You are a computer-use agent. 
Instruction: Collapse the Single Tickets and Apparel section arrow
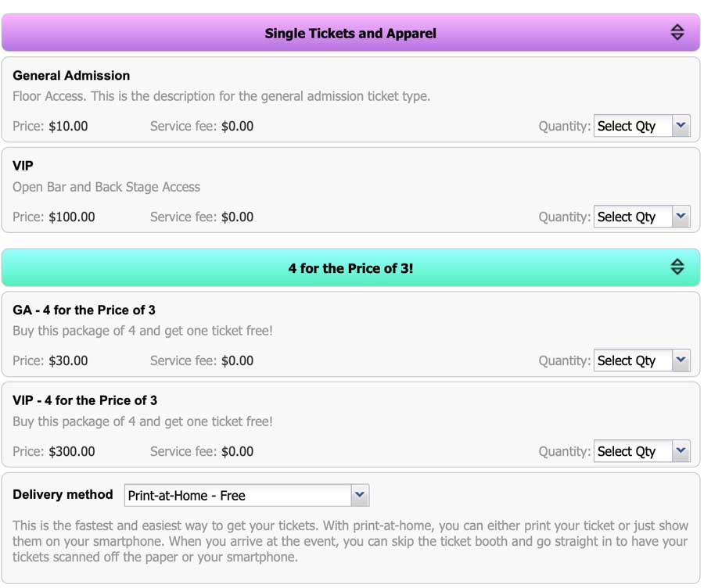click(677, 32)
